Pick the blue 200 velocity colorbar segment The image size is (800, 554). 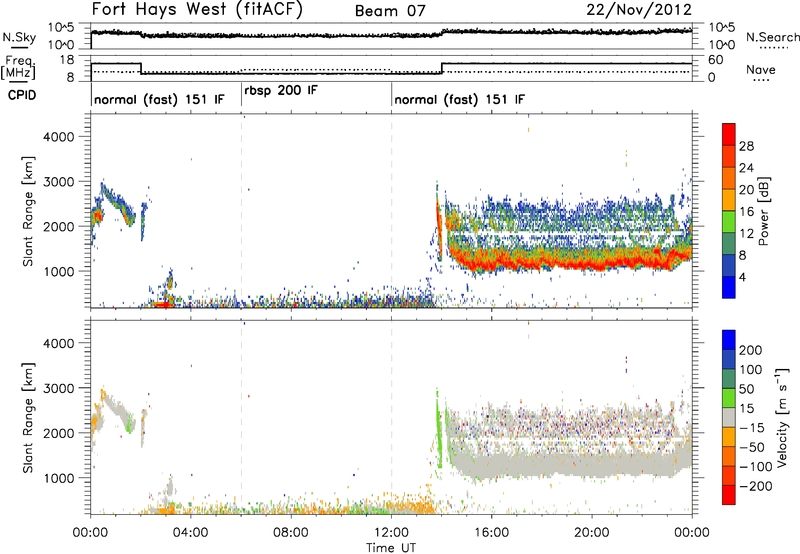point(729,340)
